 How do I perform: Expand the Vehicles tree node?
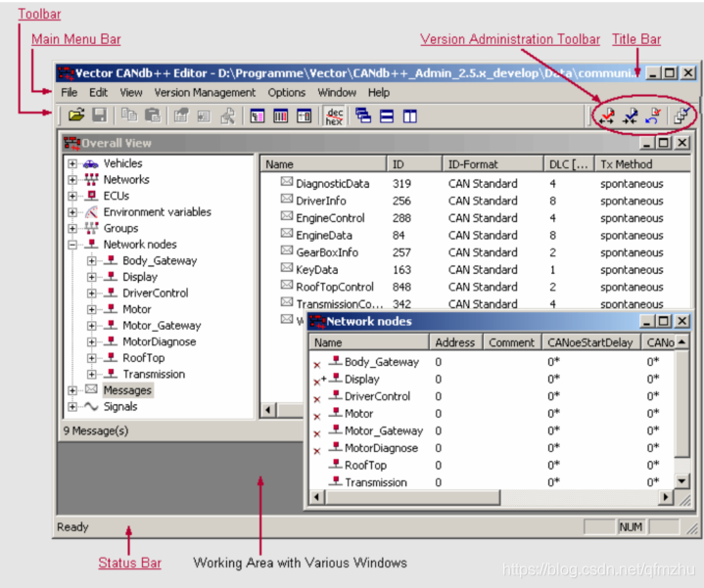coord(72,163)
